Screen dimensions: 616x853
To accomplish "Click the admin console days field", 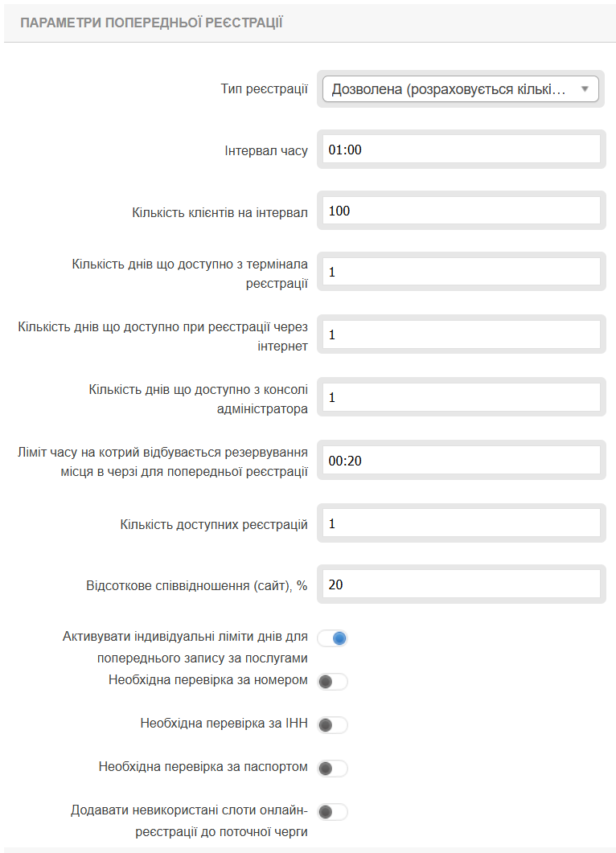I will click(x=461, y=397).
